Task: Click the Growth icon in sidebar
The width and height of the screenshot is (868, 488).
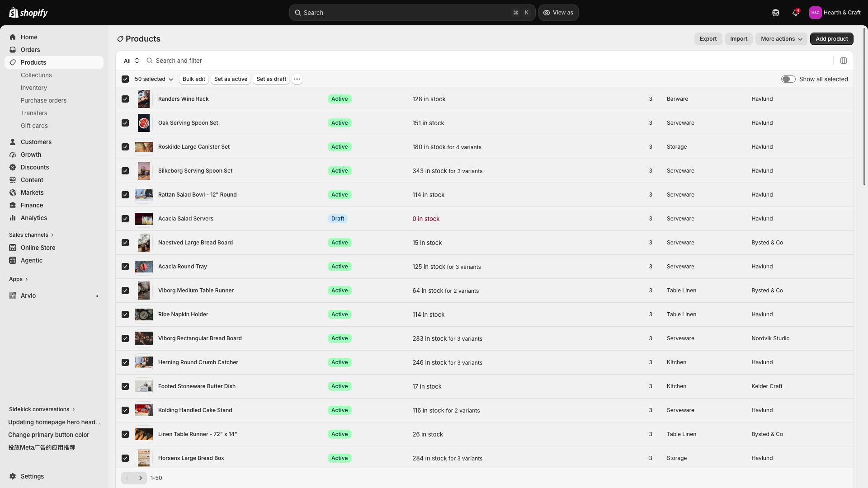Action: tap(13, 155)
